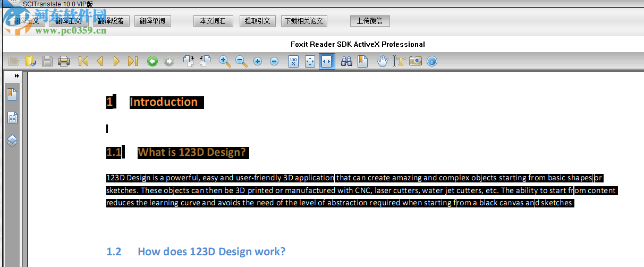Expand the navigation panel double arrow
Viewport: 644px width, 267px height.
click(17, 76)
